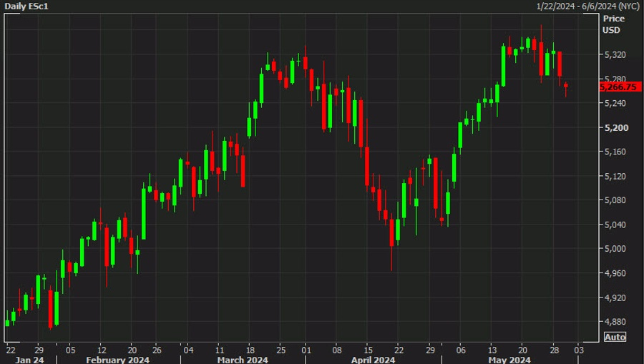Click the Price USD axis header
Image resolution: width=644 pixels, height=364 pixels.
pos(614,24)
